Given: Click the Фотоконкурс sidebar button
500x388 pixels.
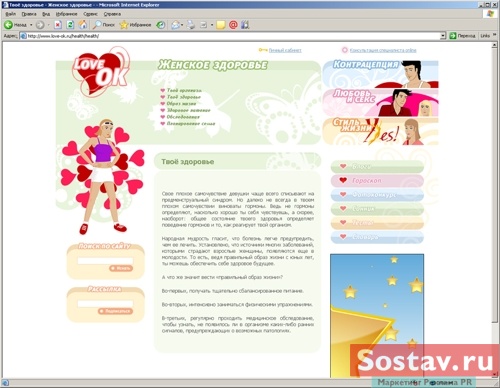Looking at the screenshot, I should (377, 195).
